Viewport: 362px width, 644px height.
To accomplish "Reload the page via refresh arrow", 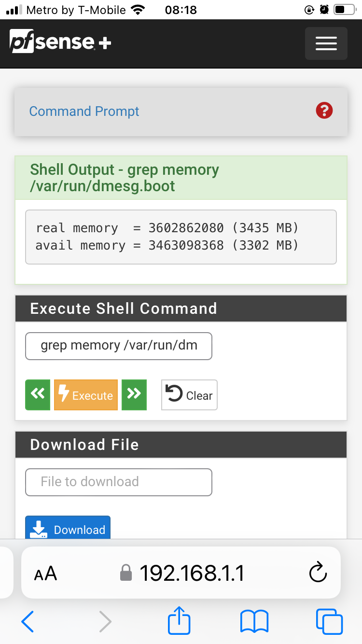I will pos(318,573).
